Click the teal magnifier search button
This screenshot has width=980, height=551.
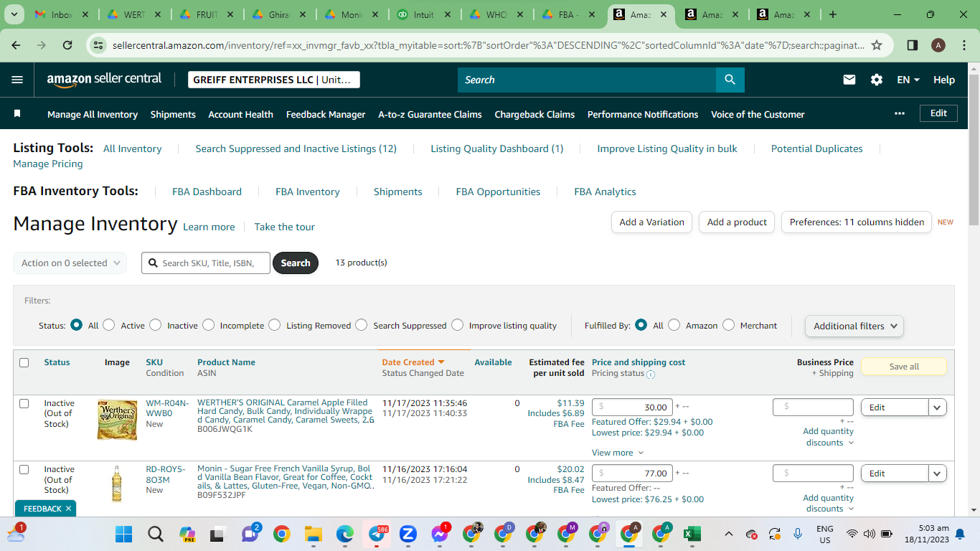coord(730,80)
